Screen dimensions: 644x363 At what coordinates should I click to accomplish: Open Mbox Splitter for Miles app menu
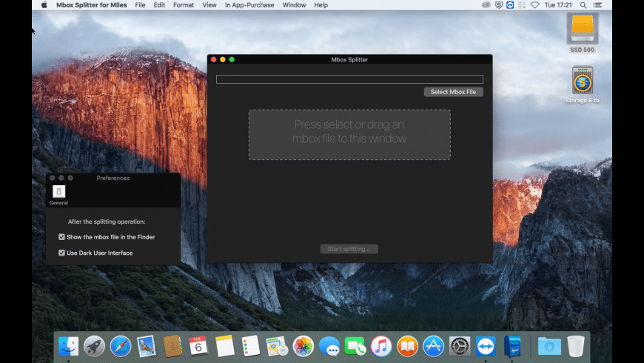point(92,5)
